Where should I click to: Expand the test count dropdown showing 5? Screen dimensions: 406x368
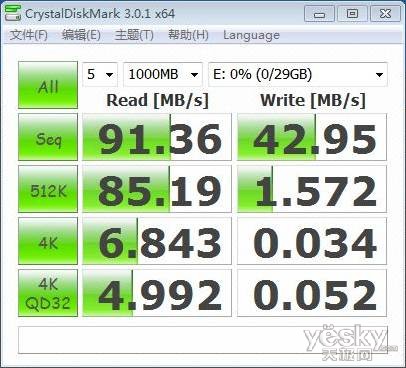(100, 74)
